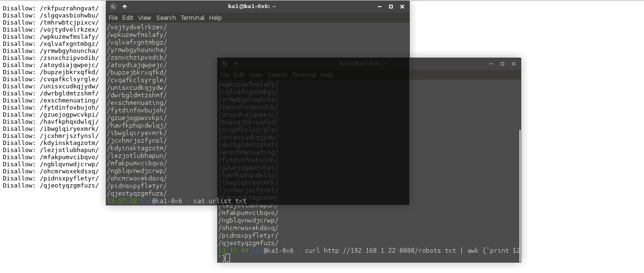The height and width of the screenshot is (273, 644).
Task: Close the dimmed curl terminal window
Action: (514, 64)
